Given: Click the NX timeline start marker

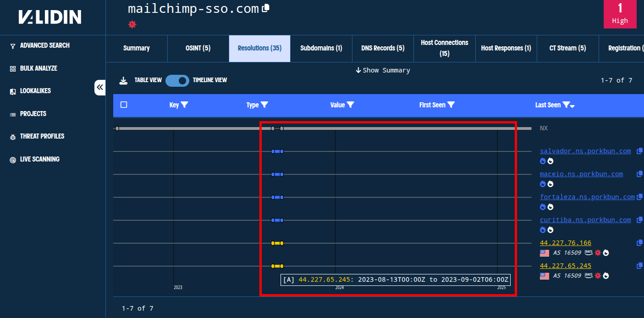Looking at the screenshot, I should click(x=117, y=128).
